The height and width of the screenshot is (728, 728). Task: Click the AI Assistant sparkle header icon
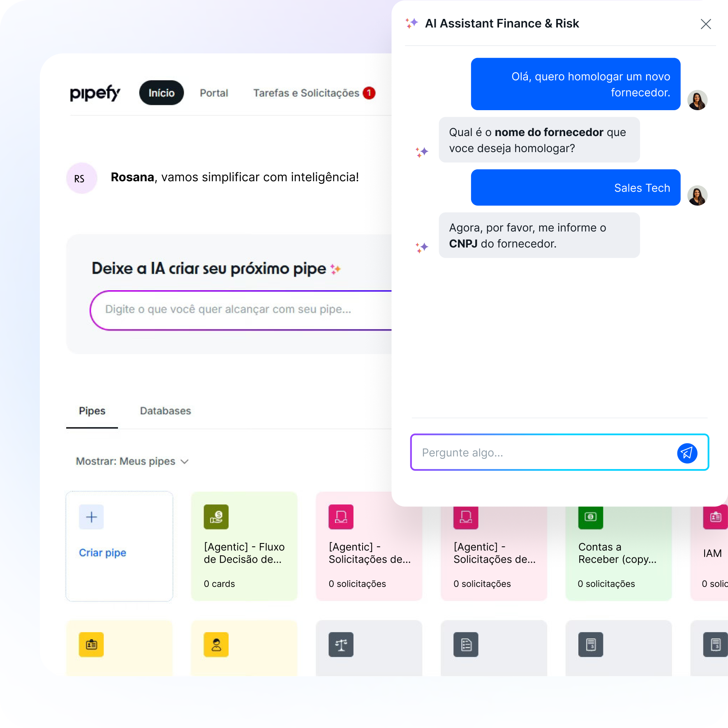(411, 23)
